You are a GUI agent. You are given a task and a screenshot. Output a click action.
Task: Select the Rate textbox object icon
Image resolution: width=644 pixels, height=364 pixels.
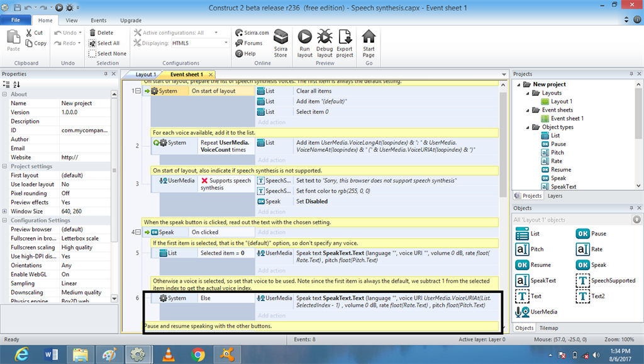pyautogui.click(x=583, y=249)
